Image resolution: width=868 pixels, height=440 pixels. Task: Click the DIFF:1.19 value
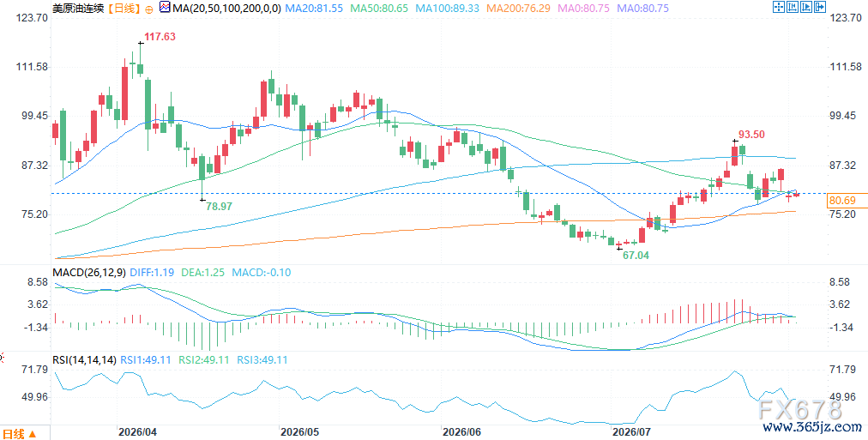coord(151,272)
